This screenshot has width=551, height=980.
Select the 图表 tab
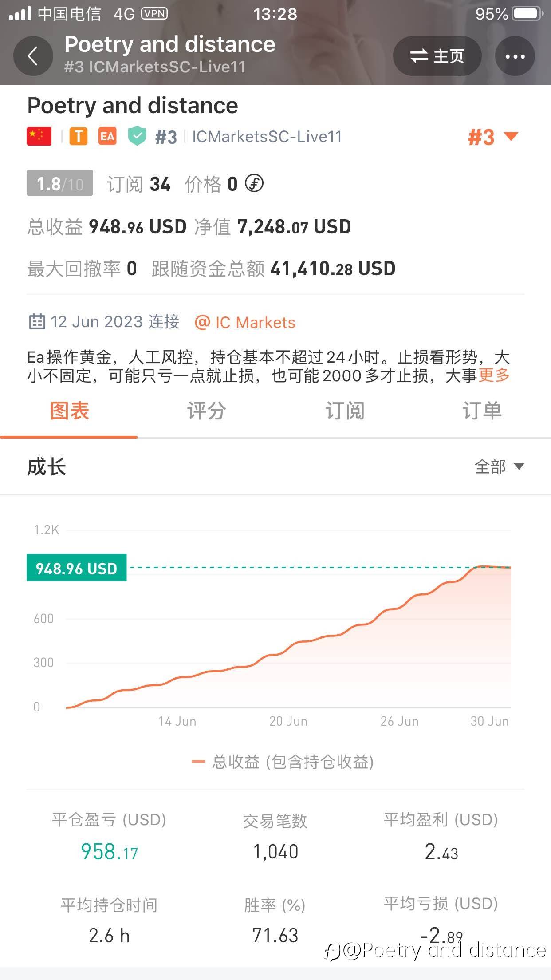(x=69, y=411)
